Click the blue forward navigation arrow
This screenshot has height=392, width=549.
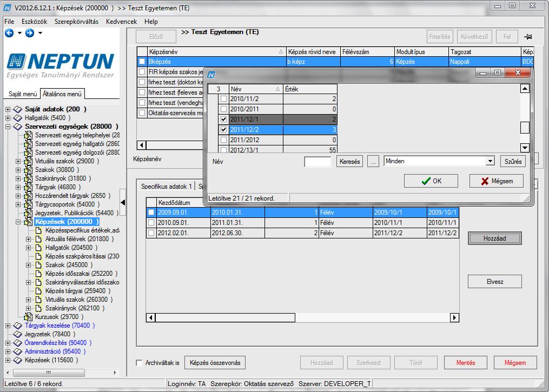tap(30, 33)
